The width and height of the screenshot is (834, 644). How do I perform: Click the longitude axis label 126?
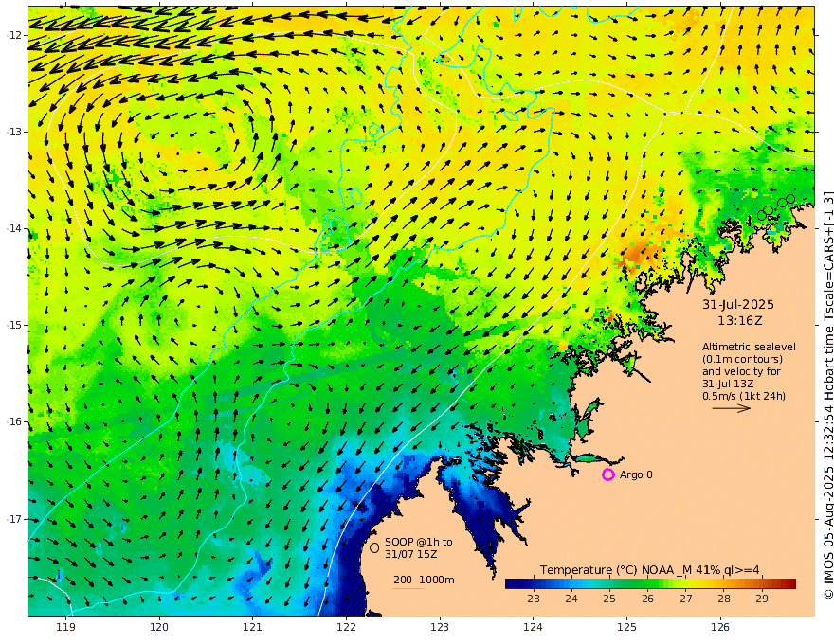pos(720,627)
